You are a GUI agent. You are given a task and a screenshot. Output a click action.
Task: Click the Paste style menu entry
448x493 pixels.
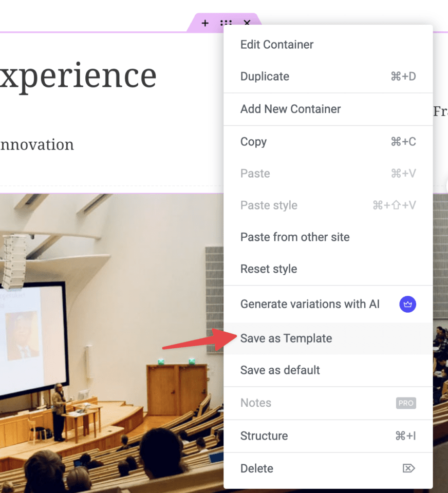coord(269,205)
